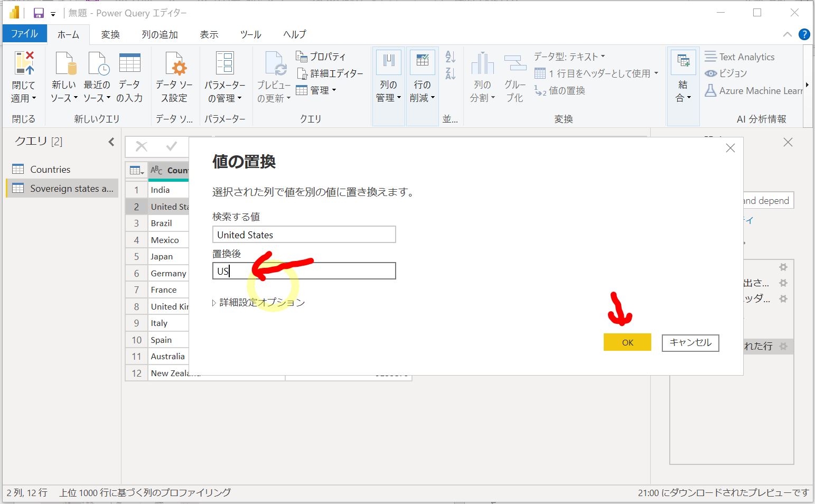Viewport: 815px width, 504px height.
Task: Click the Australia cell
Action: (168, 356)
